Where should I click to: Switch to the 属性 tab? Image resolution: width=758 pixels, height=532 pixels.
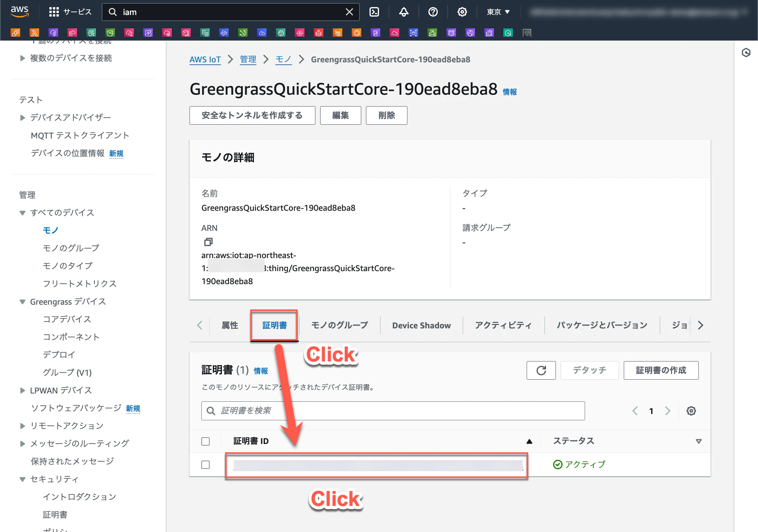(230, 325)
